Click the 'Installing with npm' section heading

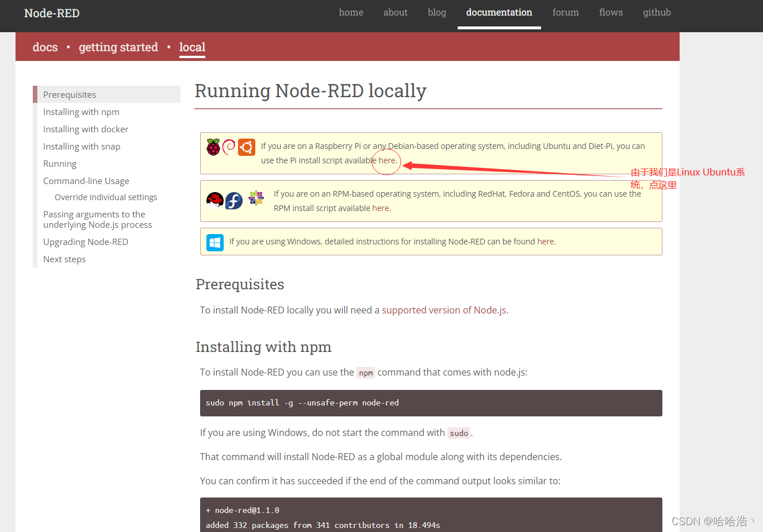(x=263, y=347)
